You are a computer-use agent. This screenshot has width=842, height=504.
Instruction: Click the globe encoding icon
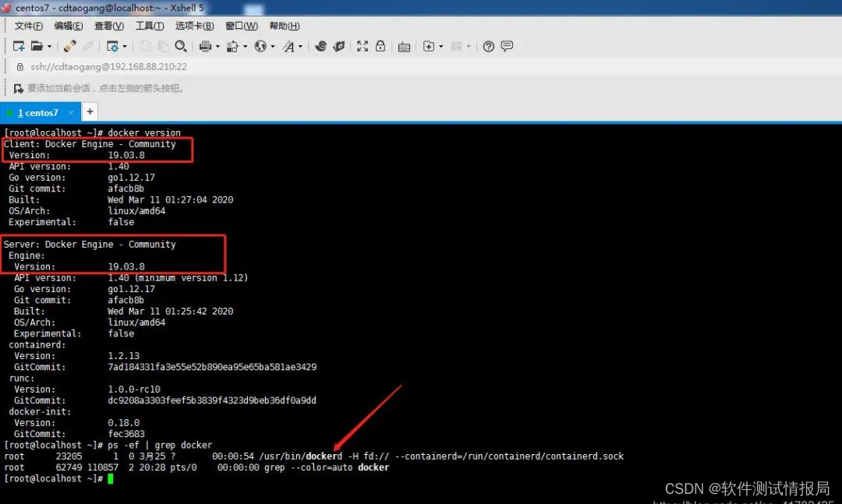tap(260, 46)
